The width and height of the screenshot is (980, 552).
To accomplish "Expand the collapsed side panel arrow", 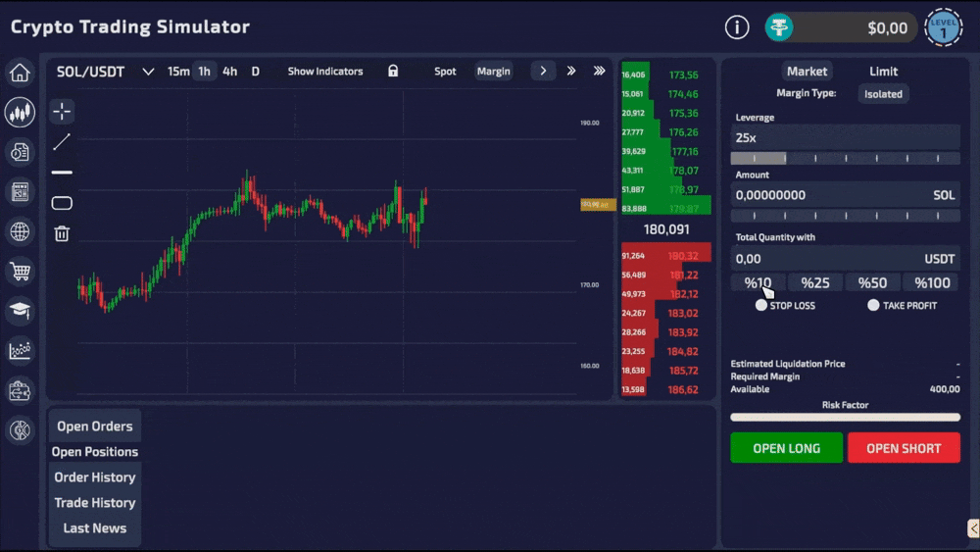I will [x=974, y=528].
